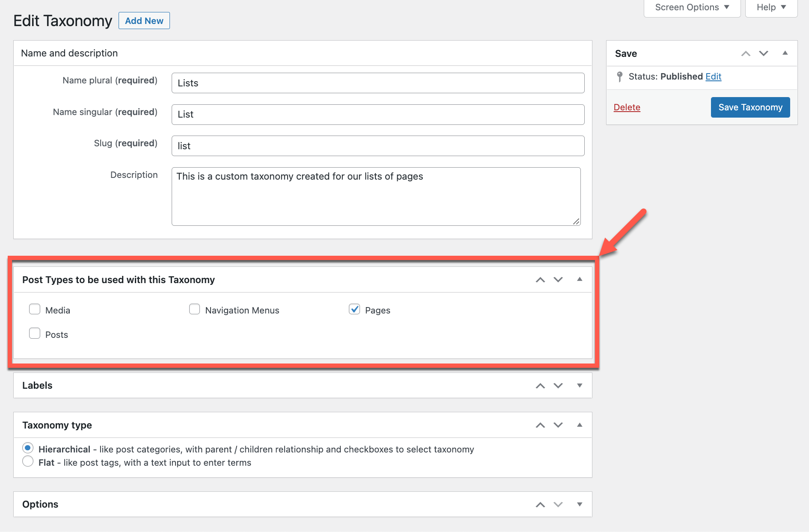Enable the Posts post type checkbox
Viewport: 809px width, 532px height.
[x=35, y=334]
